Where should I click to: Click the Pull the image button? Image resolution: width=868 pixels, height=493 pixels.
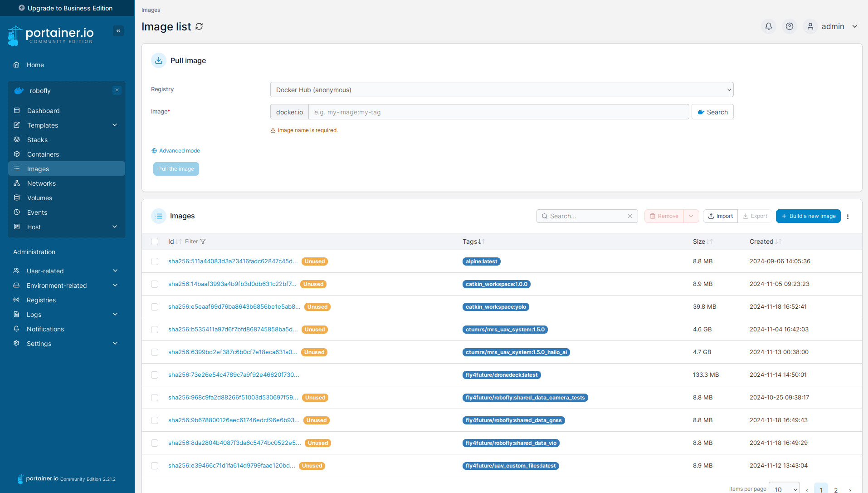pyautogui.click(x=176, y=169)
